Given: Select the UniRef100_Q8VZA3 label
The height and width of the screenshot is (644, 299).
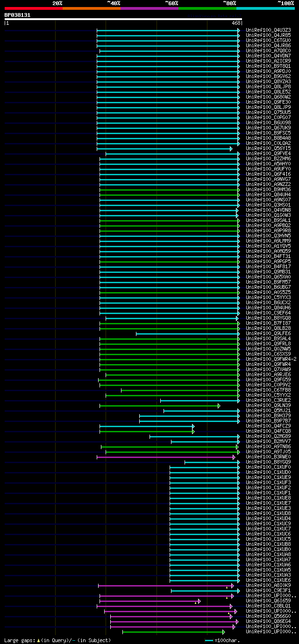Looking at the screenshot, I should click(x=268, y=81).
